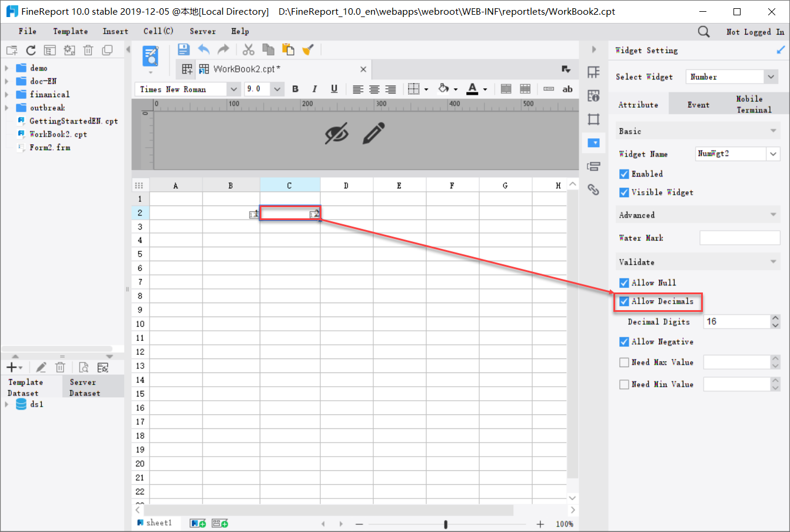Screen dimensions: 790x532
Task: Click the refresh icon above the file tree
Action: pos(31,50)
